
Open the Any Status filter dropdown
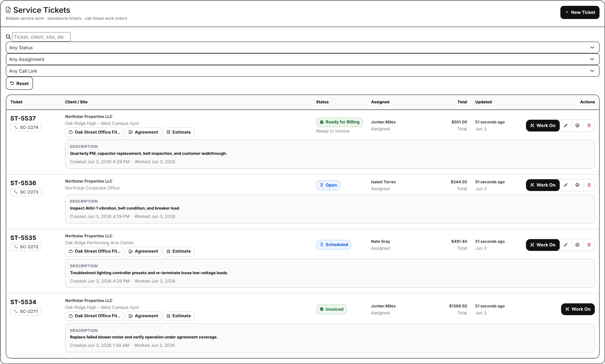[x=302, y=48]
